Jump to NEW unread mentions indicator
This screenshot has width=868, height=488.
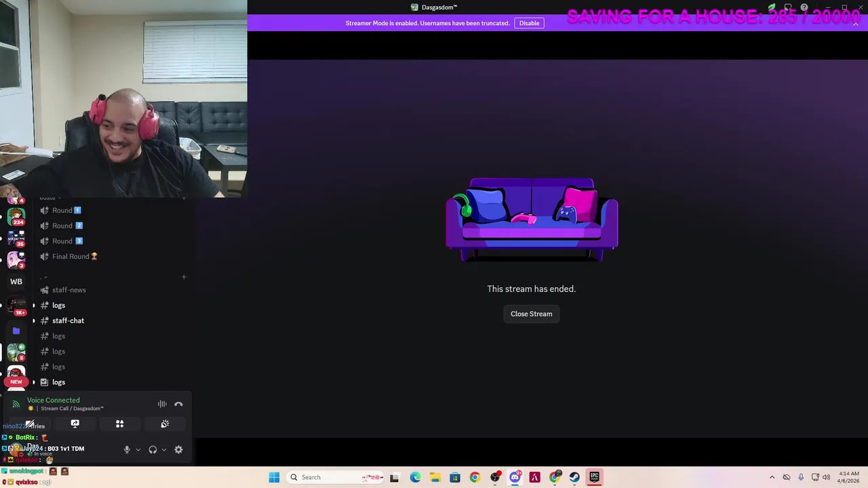16,382
